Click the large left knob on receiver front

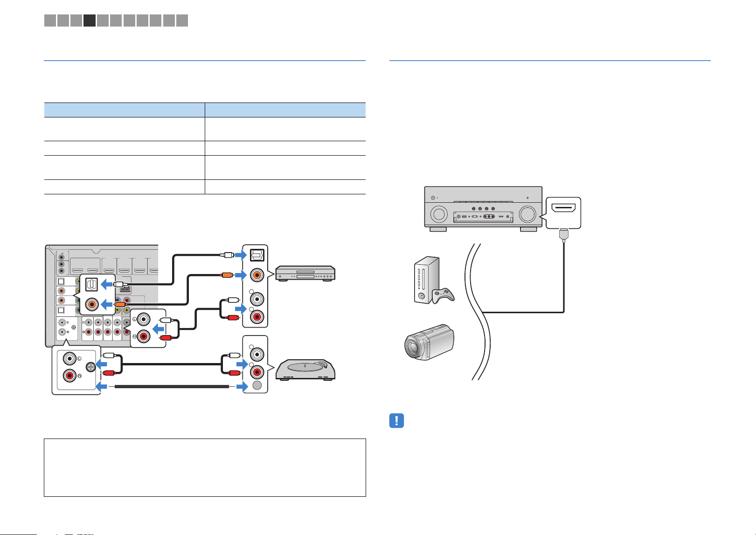438,214
